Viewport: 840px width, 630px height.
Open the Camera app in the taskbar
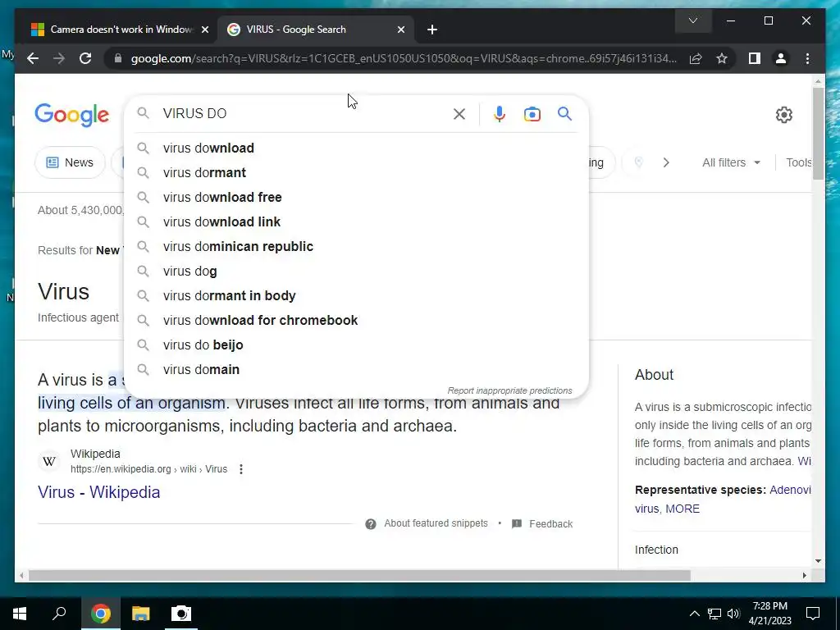click(x=181, y=614)
